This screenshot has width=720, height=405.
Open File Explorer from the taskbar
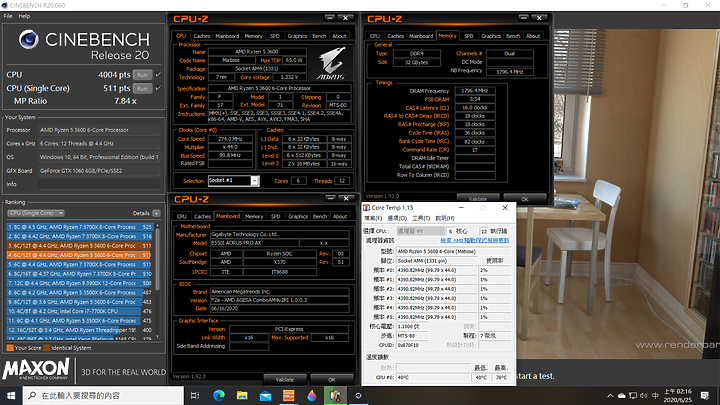[x=242, y=395]
